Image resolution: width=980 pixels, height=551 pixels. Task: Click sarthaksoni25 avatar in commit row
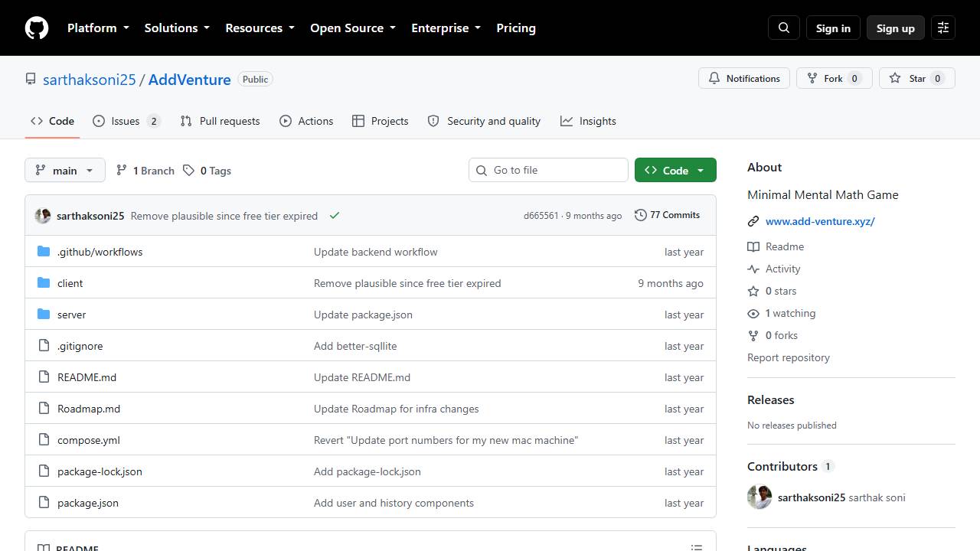point(43,216)
